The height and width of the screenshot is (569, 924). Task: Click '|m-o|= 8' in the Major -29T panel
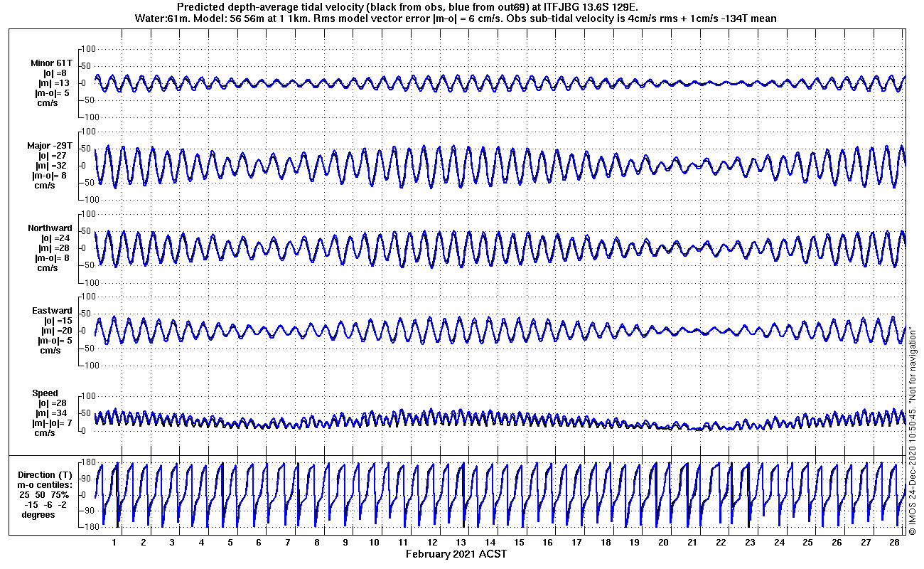(x=50, y=176)
